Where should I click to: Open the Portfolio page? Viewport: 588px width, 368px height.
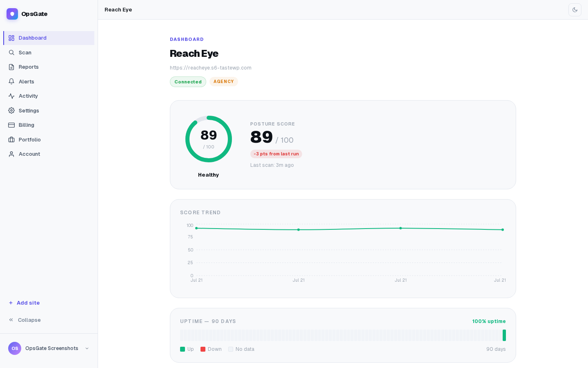(x=49, y=139)
